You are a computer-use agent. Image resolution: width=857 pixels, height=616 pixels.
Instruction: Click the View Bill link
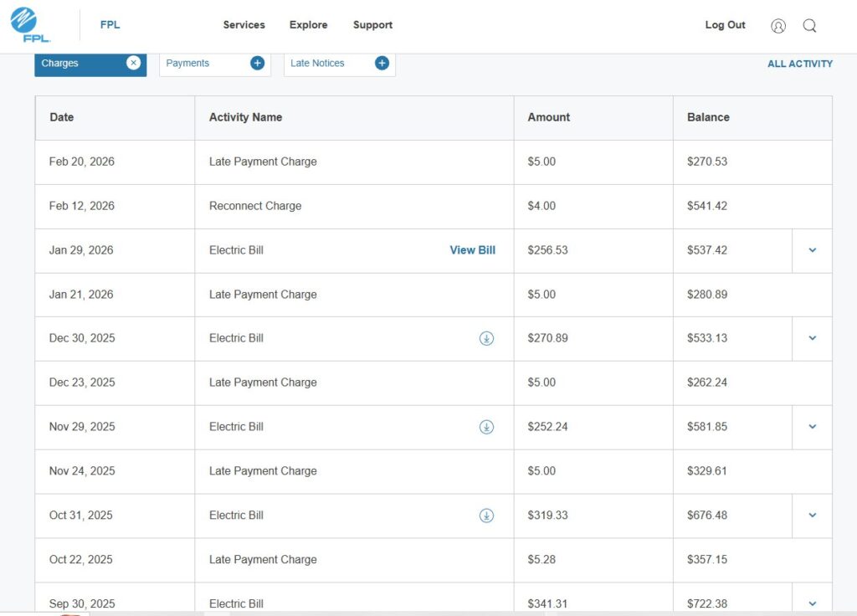472,250
